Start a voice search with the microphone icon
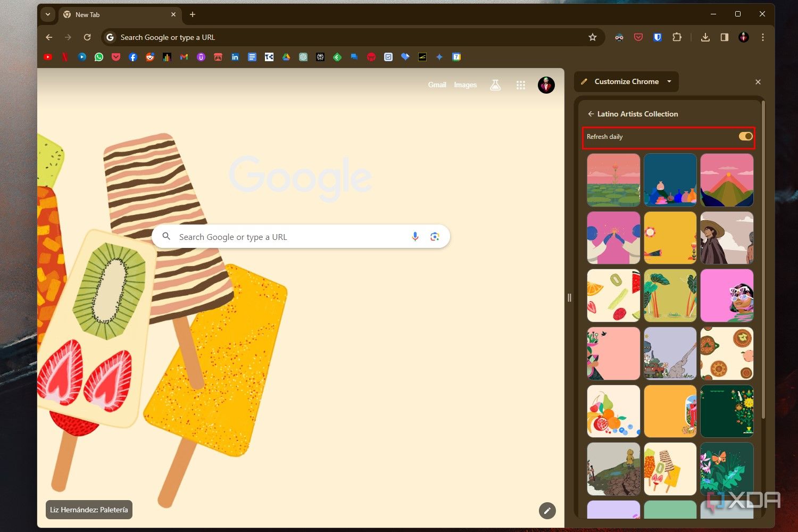Image resolution: width=798 pixels, height=532 pixels. [x=415, y=236]
